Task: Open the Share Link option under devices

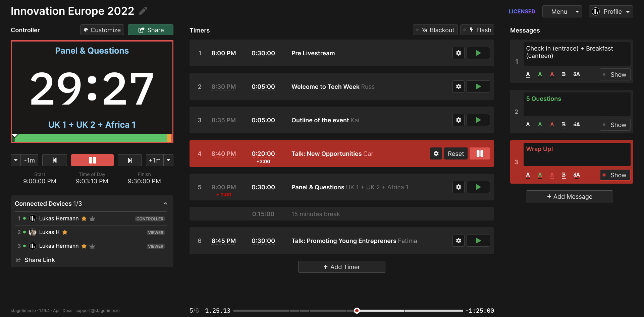Action: pyautogui.click(x=39, y=260)
